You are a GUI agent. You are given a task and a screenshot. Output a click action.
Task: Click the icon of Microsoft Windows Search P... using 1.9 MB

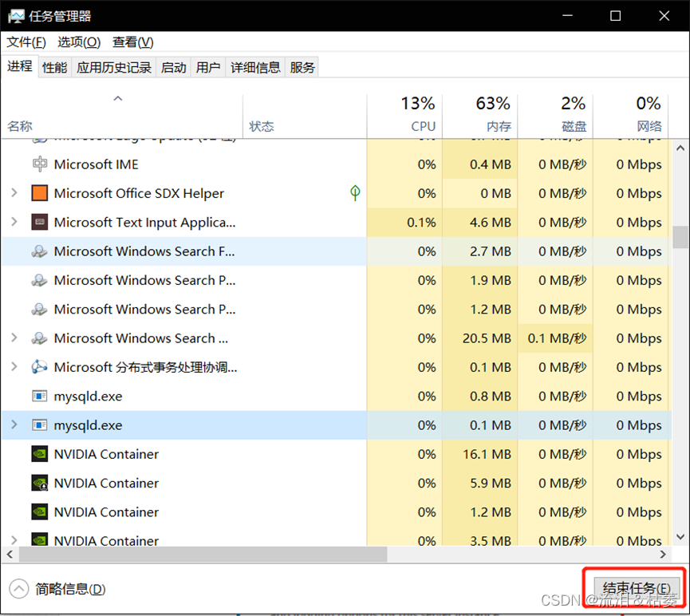point(40,281)
